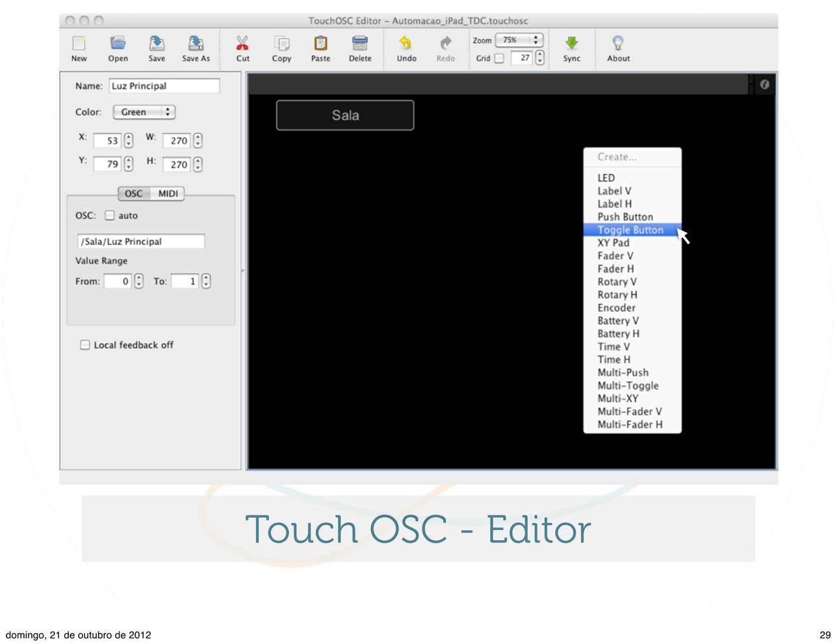Save the layout with the Save icon
The image size is (837, 644).
coord(157,44)
